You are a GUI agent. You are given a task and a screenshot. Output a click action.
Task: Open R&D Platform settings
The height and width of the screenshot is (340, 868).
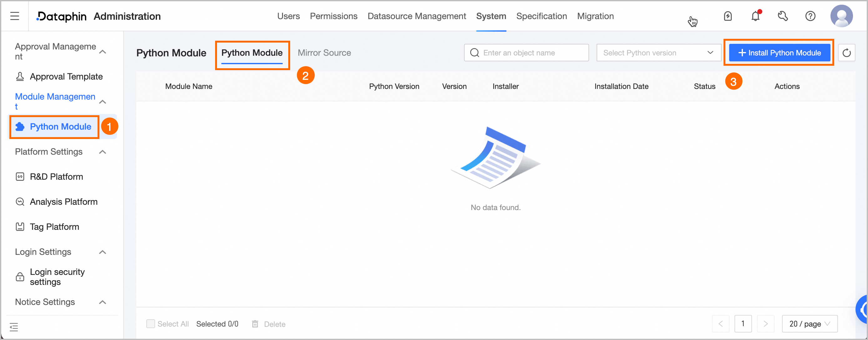click(x=56, y=177)
